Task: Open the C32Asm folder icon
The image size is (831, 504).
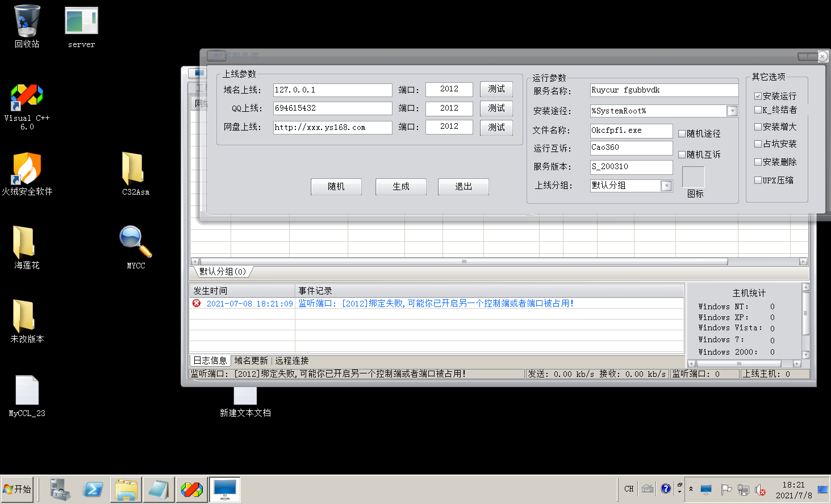Action: pos(135,174)
